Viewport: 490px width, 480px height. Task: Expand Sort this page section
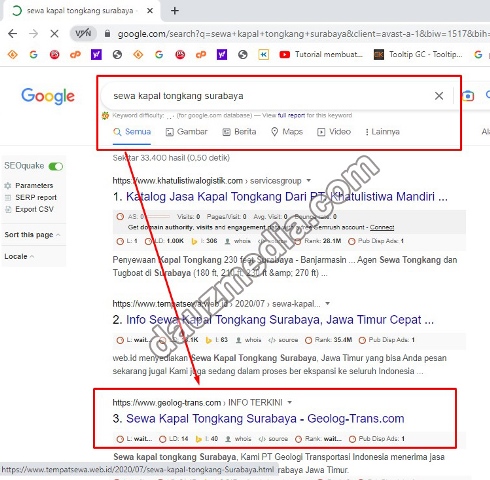(x=32, y=235)
